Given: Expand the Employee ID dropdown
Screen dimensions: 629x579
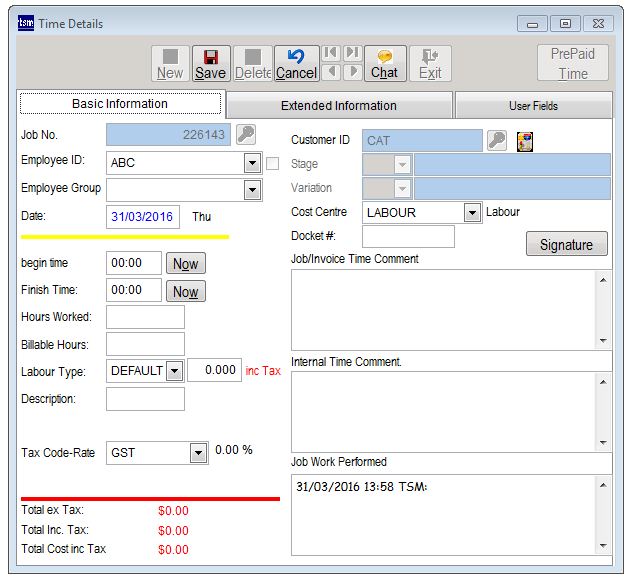Looking at the screenshot, I should [x=252, y=163].
